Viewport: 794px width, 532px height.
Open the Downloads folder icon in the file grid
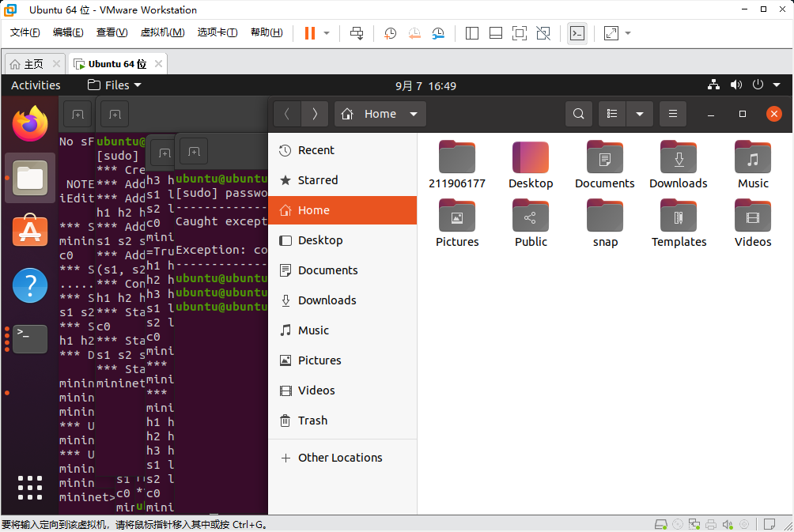679,165
